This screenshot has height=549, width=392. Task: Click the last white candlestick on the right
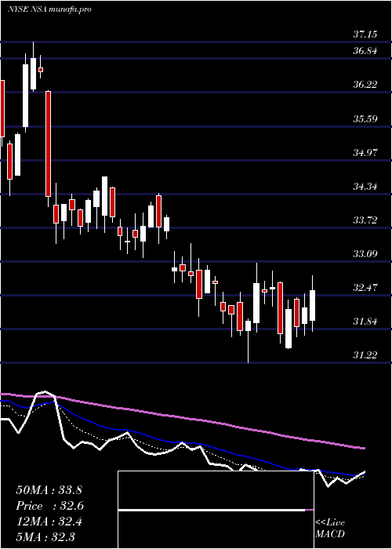(x=312, y=305)
